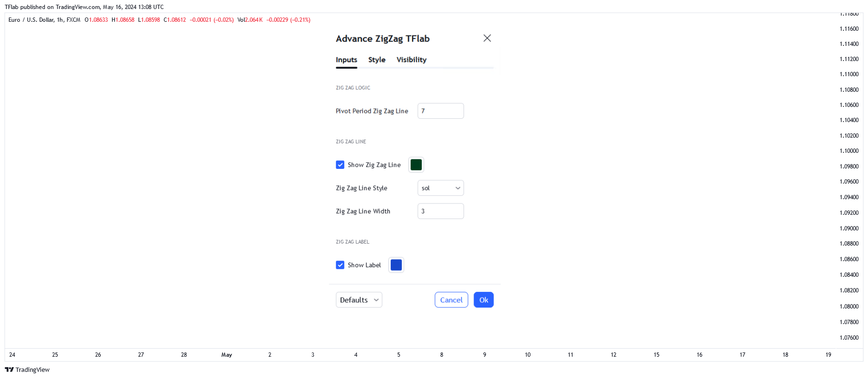Image resolution: width=868 pixels, height=378 pixels.
Task: Switch to the Style tab
Action: pyautogui.click(x=377, y=60)
